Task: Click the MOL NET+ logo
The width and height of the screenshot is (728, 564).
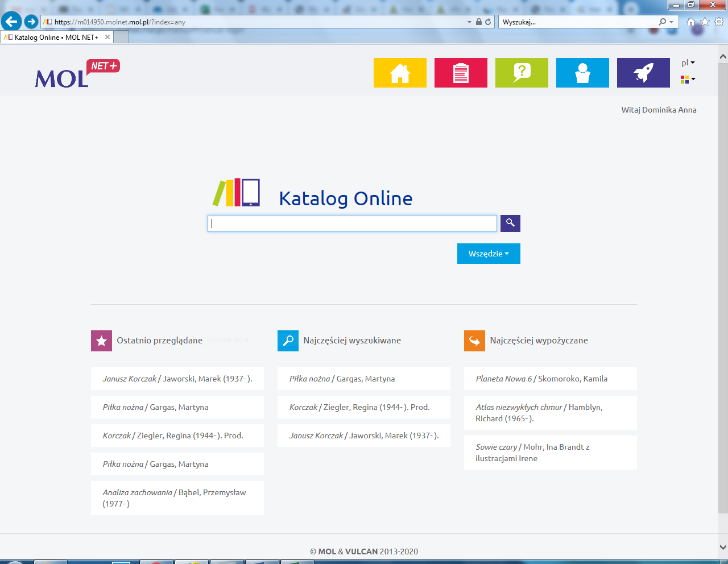Action: 77,74
